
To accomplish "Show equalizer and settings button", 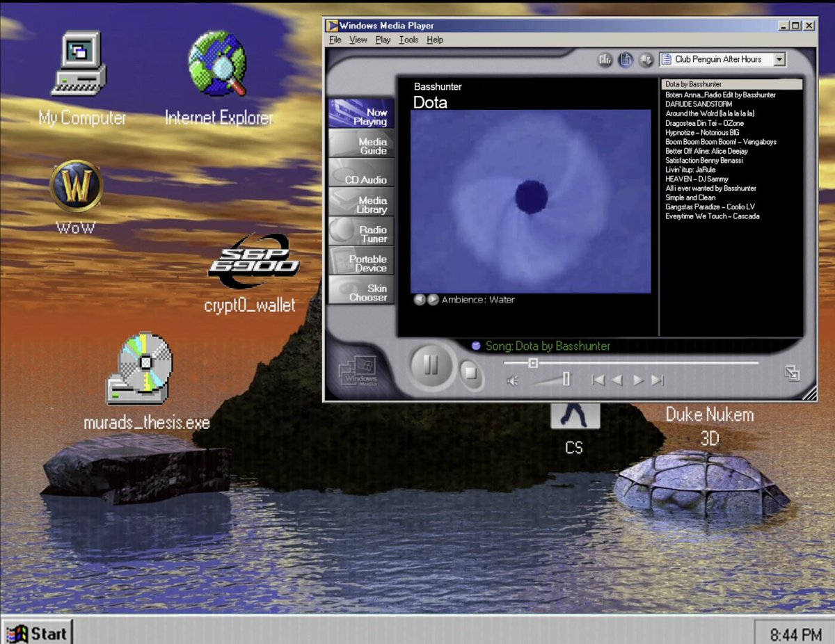I will (605, 60).
